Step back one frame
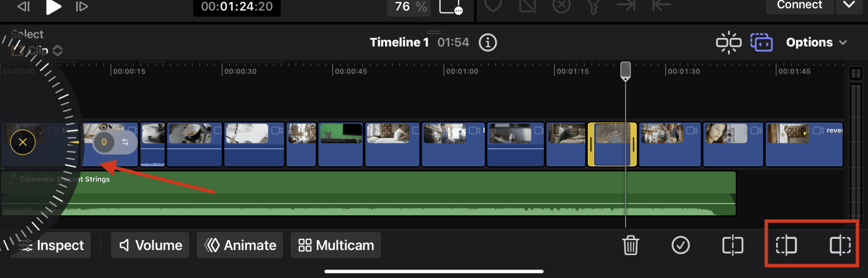 click(24, 7)
